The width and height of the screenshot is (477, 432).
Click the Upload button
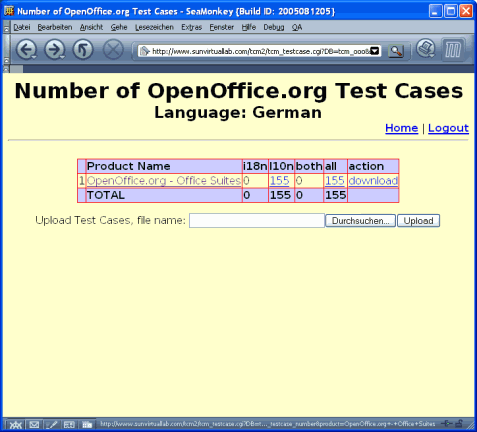coord(418,221)
